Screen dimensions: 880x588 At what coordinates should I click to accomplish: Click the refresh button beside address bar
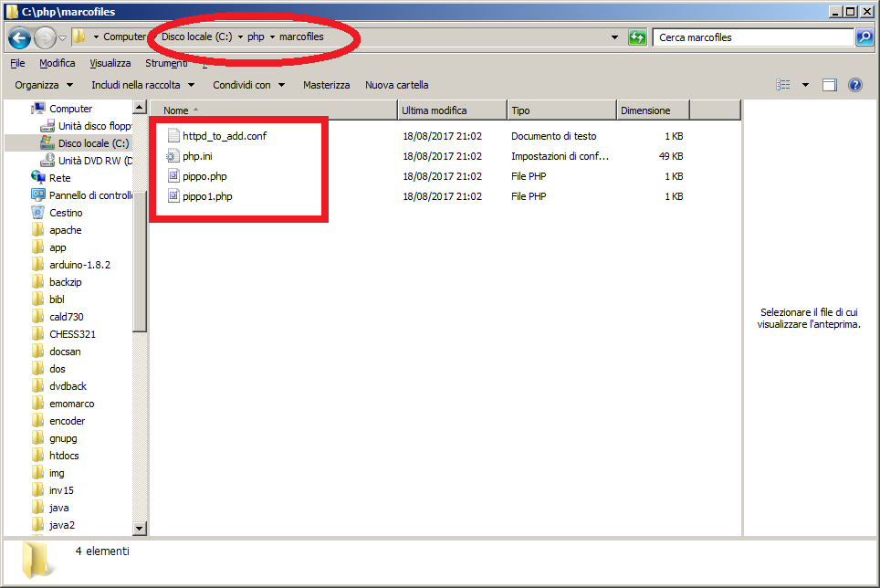point(637,37)
